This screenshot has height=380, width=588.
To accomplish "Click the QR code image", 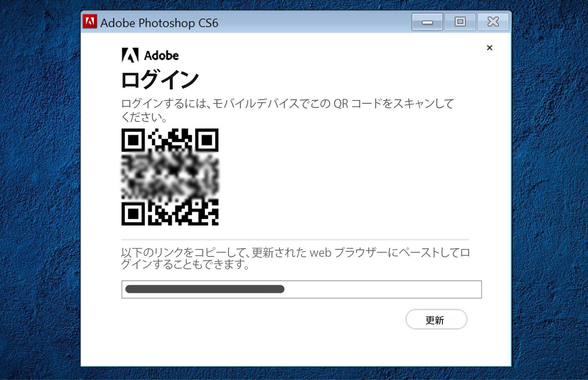I will pos(170,177).
